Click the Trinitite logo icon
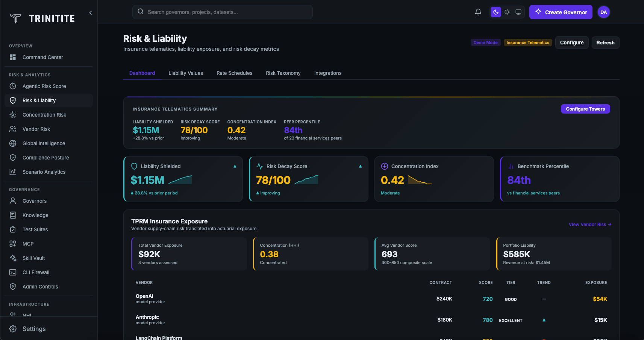Image resolution: width=644 pixels, height=340 pixels. (x=15, y=18)
